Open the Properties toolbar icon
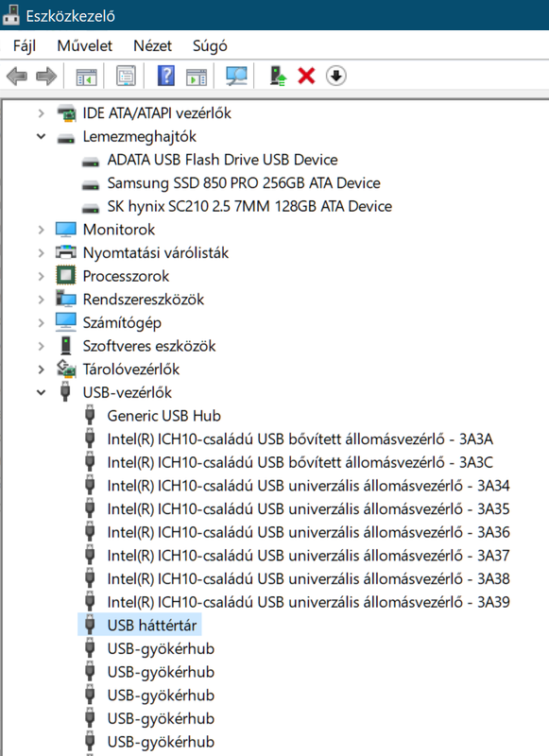 point(126,77)
